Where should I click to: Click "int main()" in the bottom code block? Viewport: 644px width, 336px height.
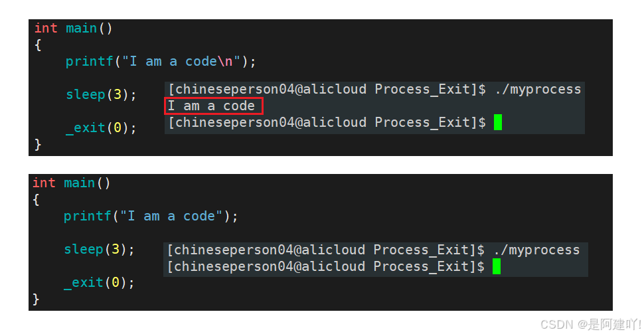click(72, 183)
